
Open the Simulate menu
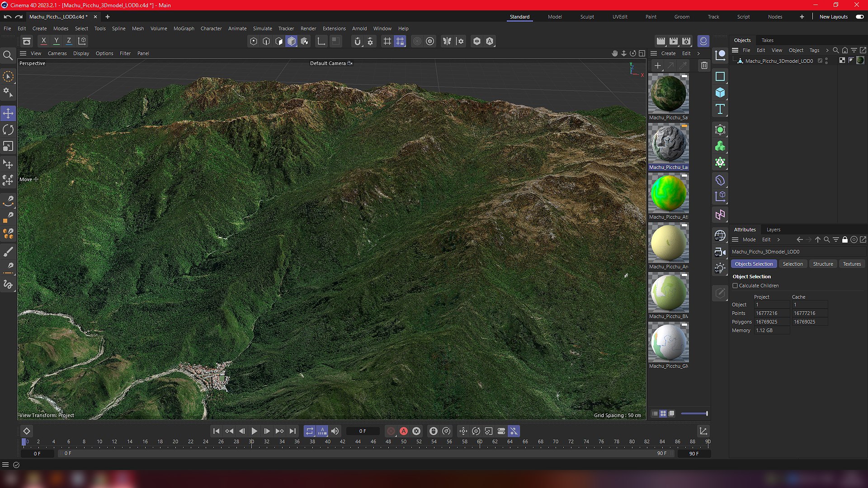coord(263,28)
